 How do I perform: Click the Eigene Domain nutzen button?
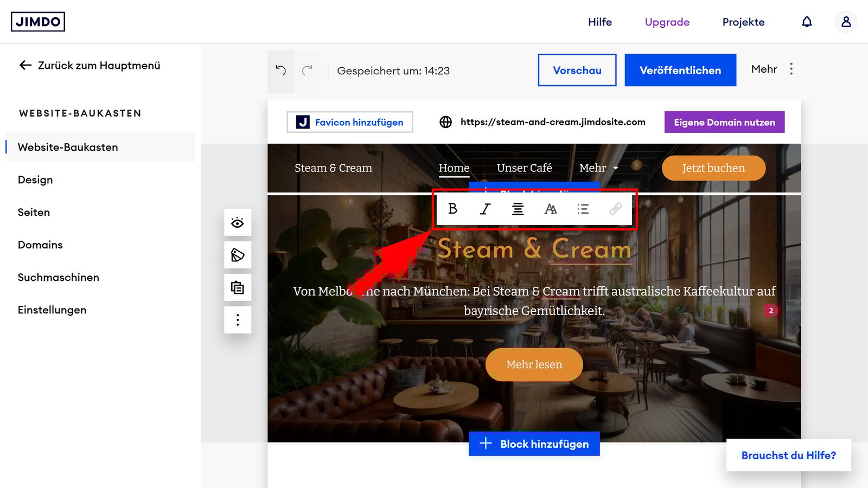click(x=724, y=122)
